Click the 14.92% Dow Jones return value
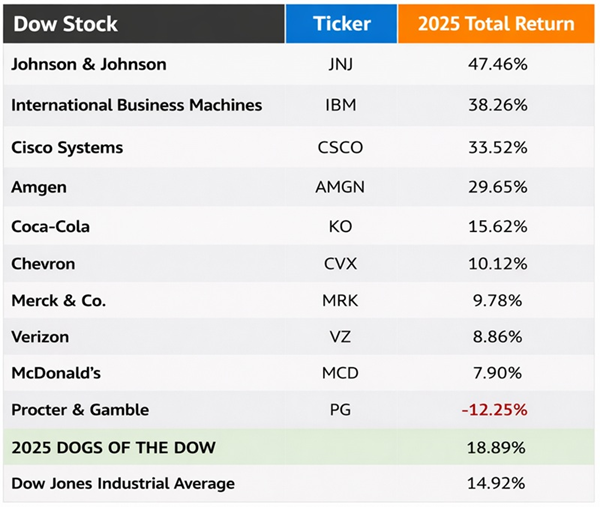The width and height of the screenshot is (600, 507). (x=497, y=484)
